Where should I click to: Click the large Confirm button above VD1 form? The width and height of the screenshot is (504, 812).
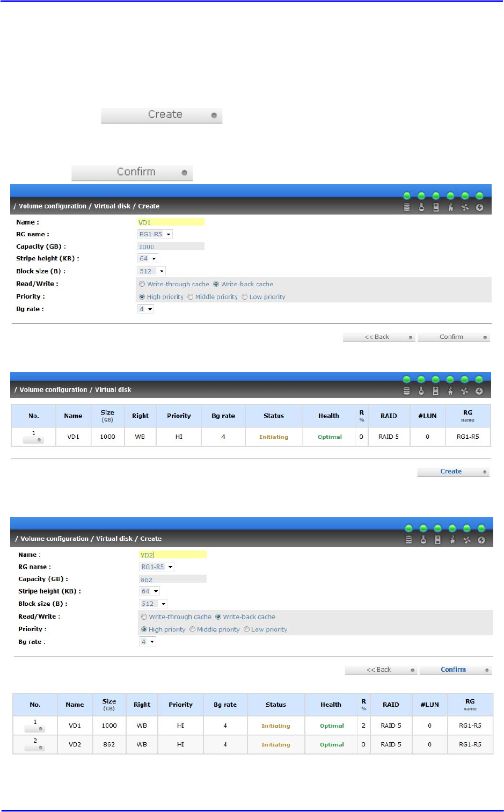click(132, 172)
